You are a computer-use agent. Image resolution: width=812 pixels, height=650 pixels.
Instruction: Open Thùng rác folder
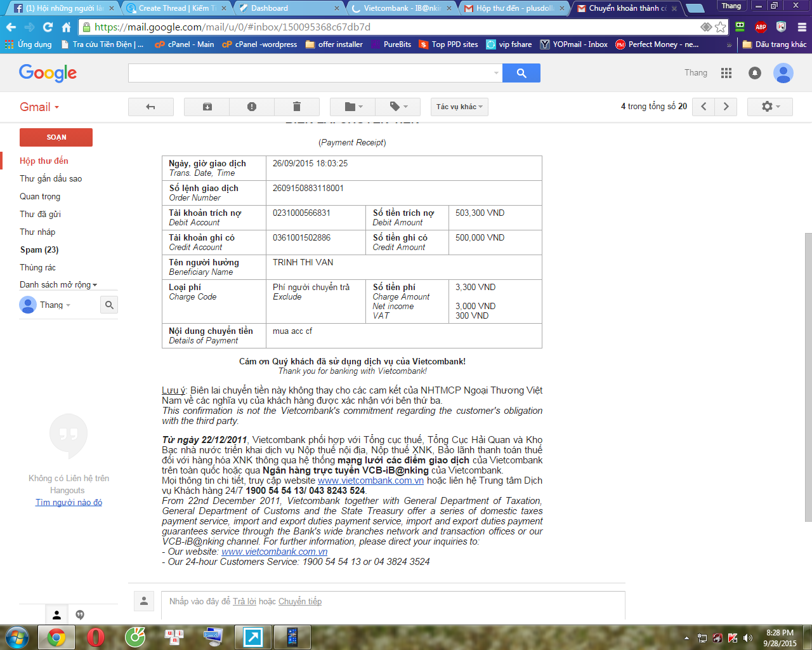pyautogui.click(x=37, y=268)
